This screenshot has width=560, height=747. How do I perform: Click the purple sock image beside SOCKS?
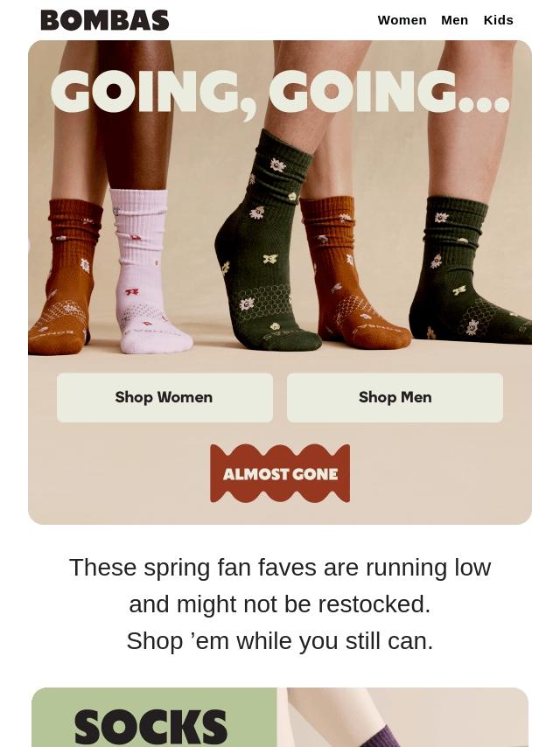coord(402,717)
